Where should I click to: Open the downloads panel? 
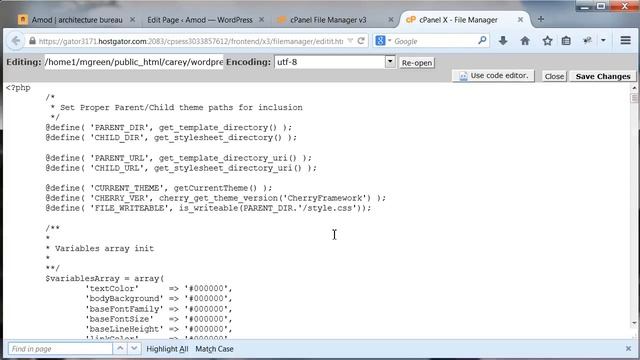pyautogui.click(x=503, y=40)
